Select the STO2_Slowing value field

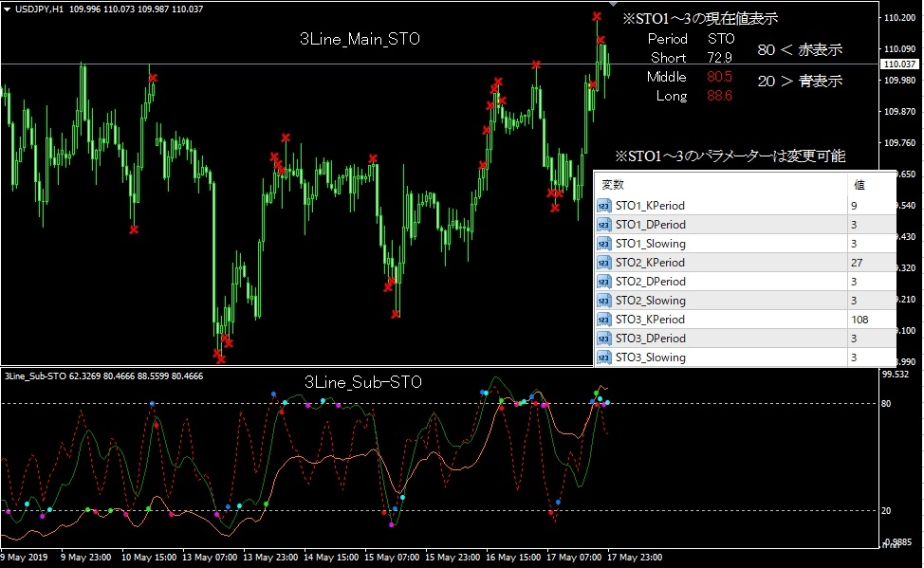click(871, 301)
